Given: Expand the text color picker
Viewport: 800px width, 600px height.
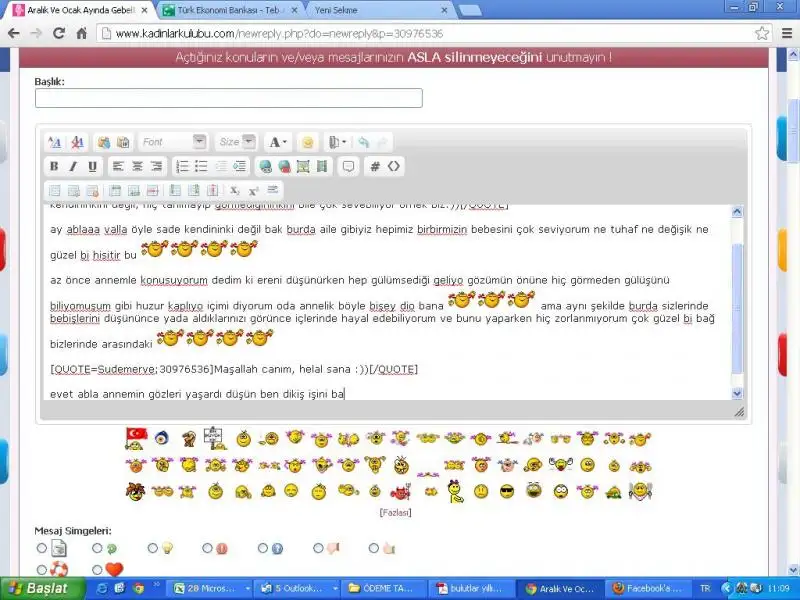Looking at the screenshot, I should (x=279, y=142).
